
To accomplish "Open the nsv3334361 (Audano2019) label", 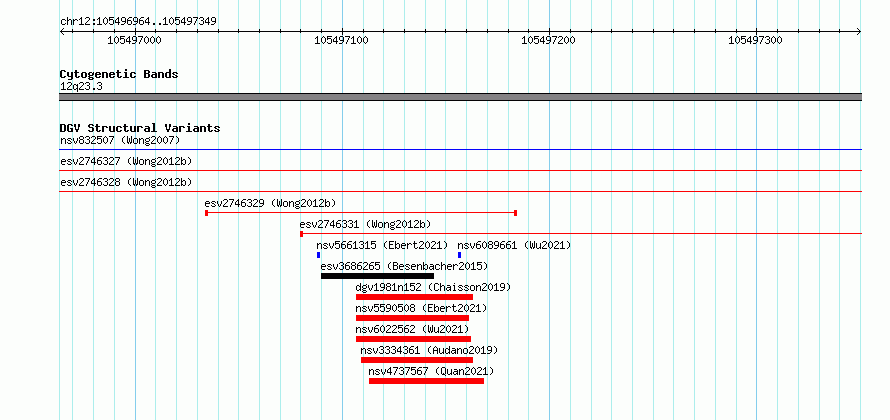I will point(429,350).
